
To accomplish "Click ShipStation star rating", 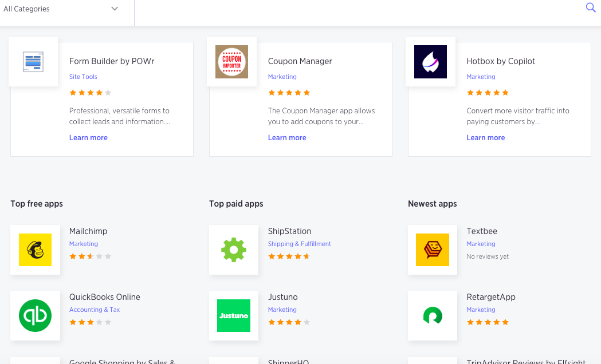I will click(x=289, y=256).
